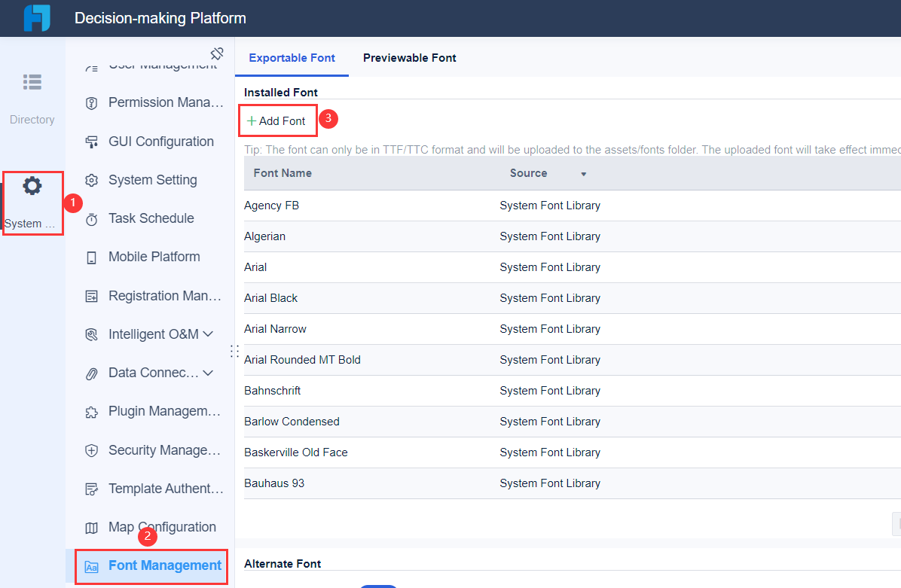Viewport: 901px width, 588px height.
Task: Expand the Intelligent O&M submenu chevron
Action: 209,334
